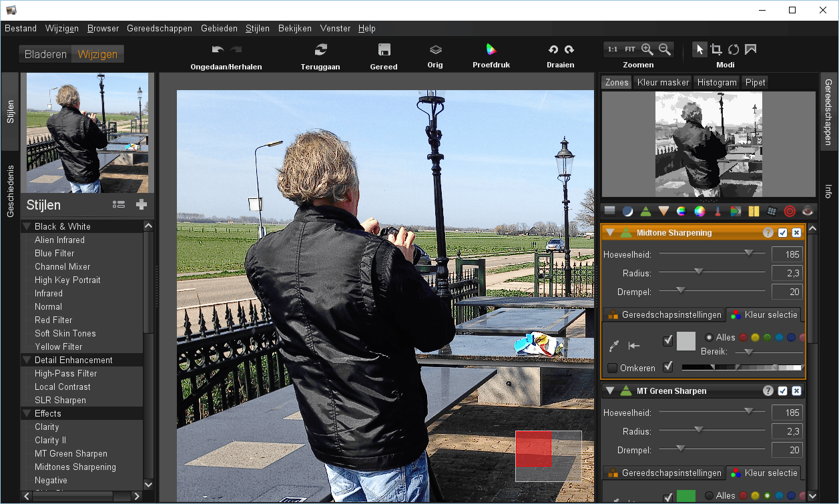Open the Gereedschappen menu

pyautogui.click(x=159, y=28)
